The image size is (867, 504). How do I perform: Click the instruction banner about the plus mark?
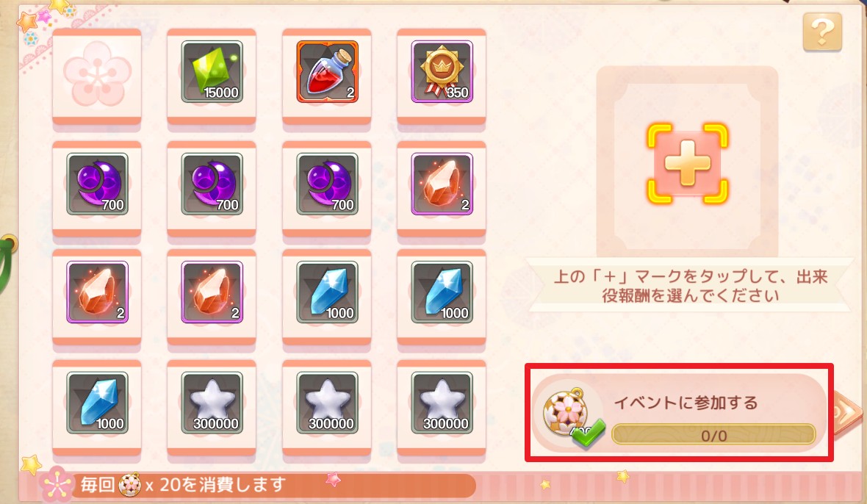[690, 286]
